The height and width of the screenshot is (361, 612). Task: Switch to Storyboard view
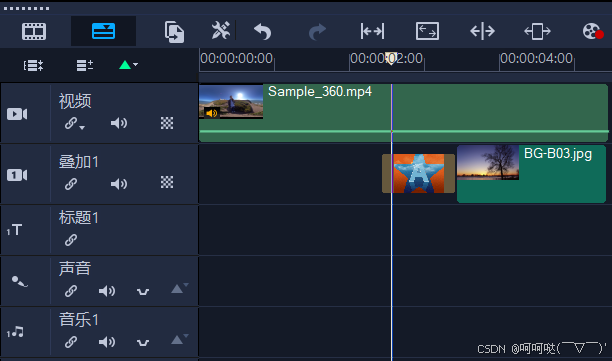pos(34,31)
